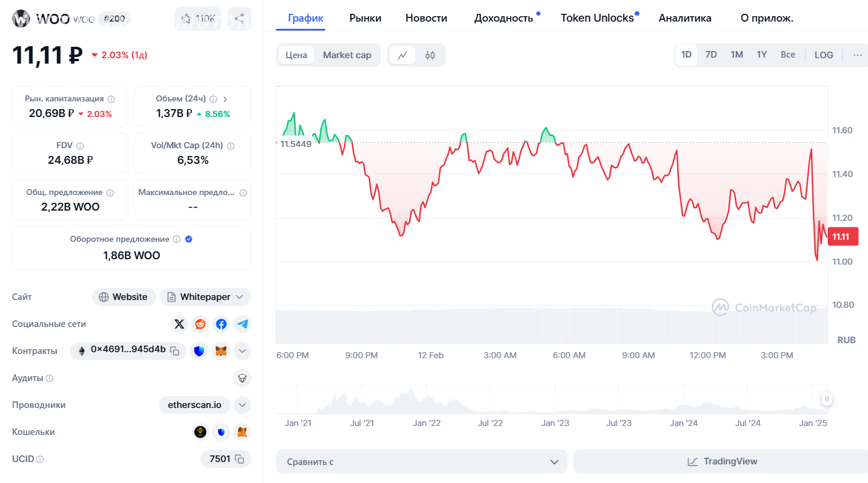This screenshot has width=868, height=483.
Task: Click the verified badge near Оборотное предложение
Action: coord(189,239)
